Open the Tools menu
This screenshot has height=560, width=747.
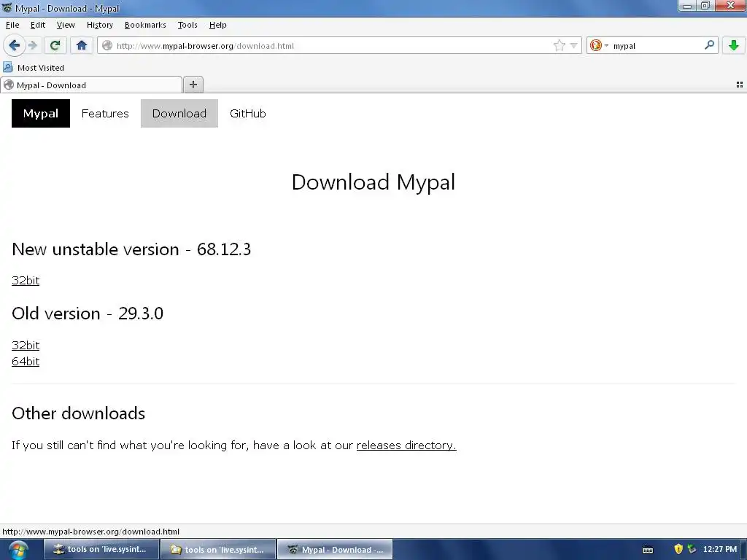click(187, 25)
